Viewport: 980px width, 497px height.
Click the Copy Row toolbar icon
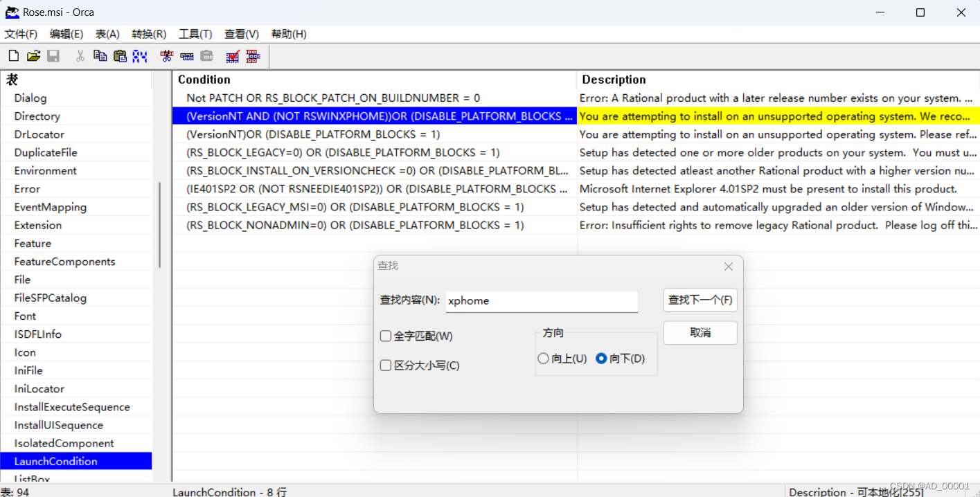click(186, 56)
